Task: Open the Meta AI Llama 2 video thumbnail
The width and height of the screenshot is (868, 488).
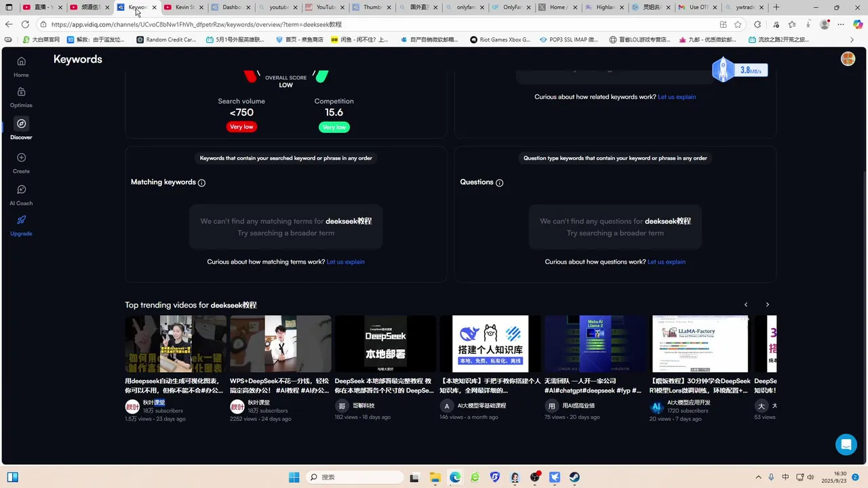Action: 595,344
